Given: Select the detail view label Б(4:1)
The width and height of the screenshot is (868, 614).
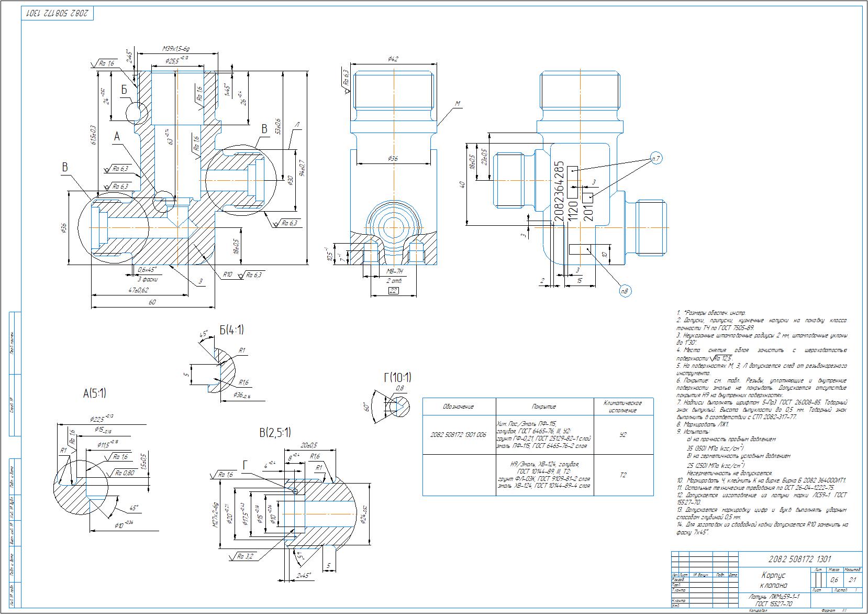Looking at the screenshot, I should coord(231,330).
